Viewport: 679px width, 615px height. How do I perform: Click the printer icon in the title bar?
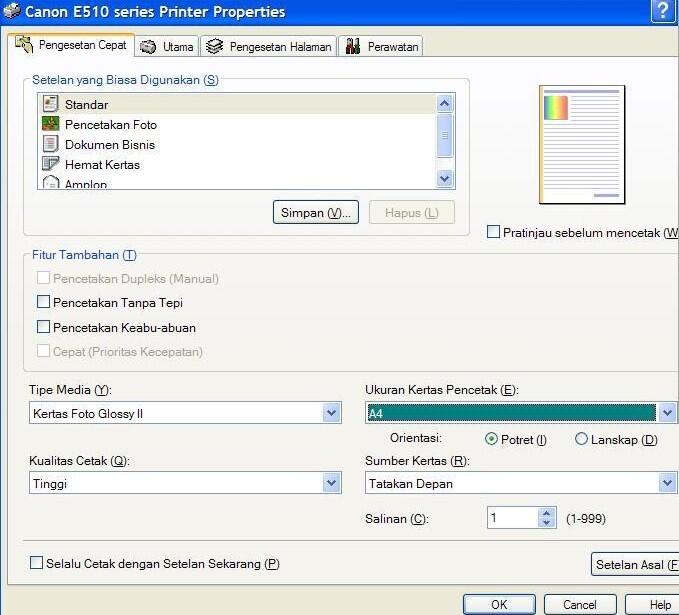12,11
